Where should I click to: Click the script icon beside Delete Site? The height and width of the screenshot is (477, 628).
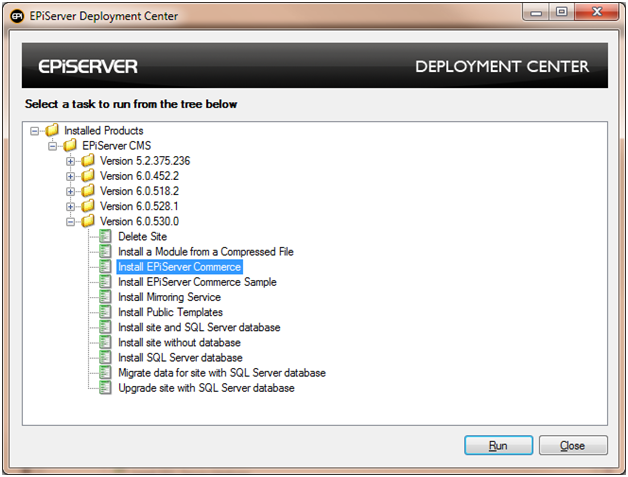coord(107,237)
